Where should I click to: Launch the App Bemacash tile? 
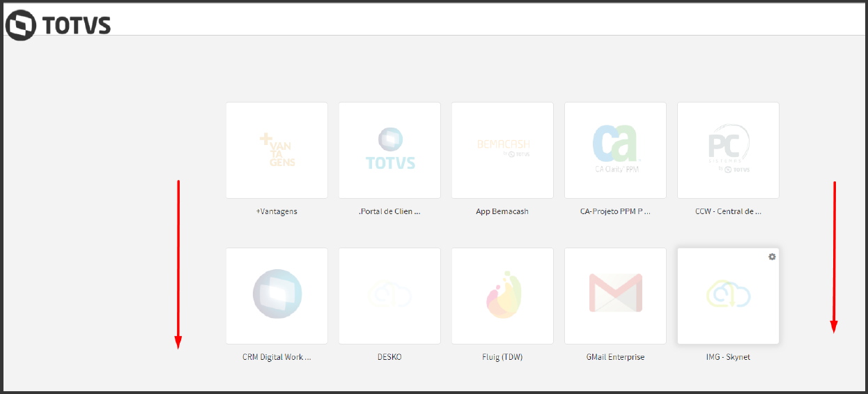[502, 150]
